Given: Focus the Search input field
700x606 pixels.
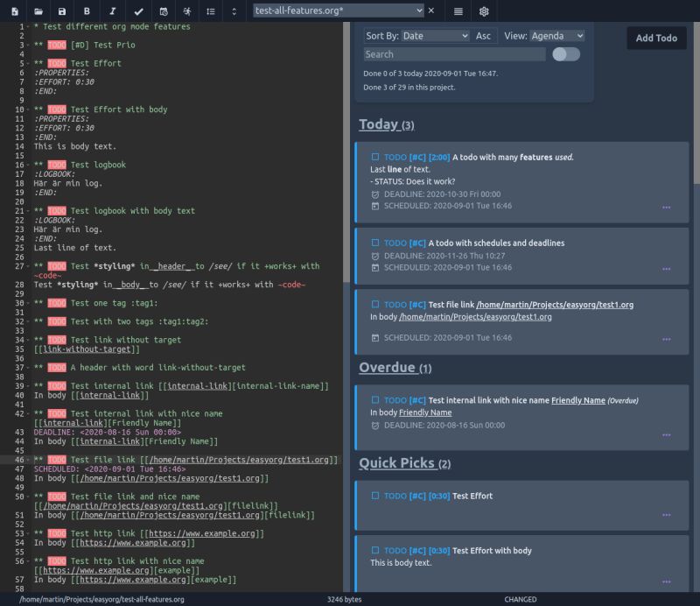Looking at the screenshot, I should tap(454, 54).
